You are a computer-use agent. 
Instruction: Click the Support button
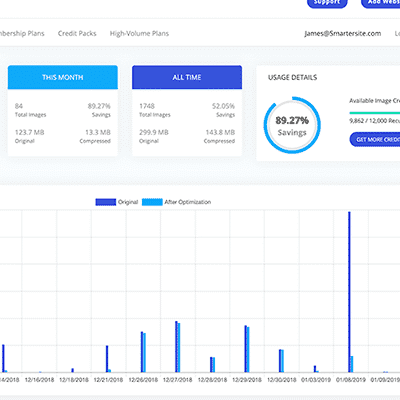tap(327, 3)
